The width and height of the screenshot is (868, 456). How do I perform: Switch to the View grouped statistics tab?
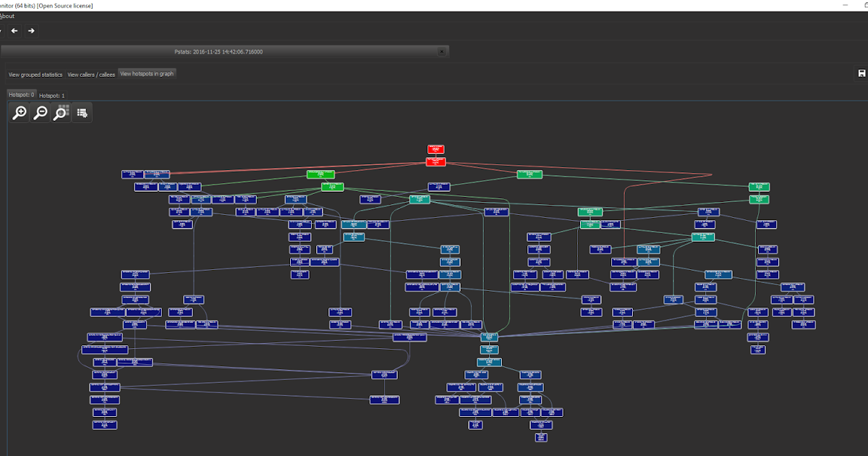tap(35, 74)
